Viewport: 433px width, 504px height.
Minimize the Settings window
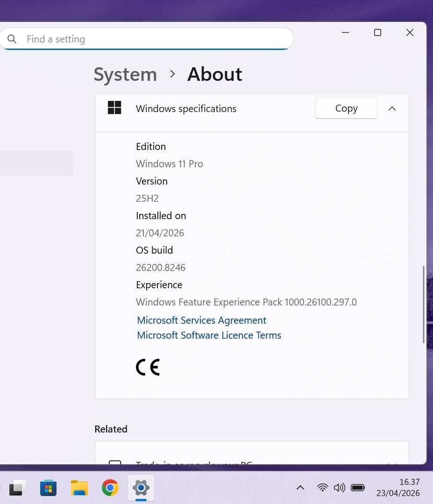pos(346,33)
